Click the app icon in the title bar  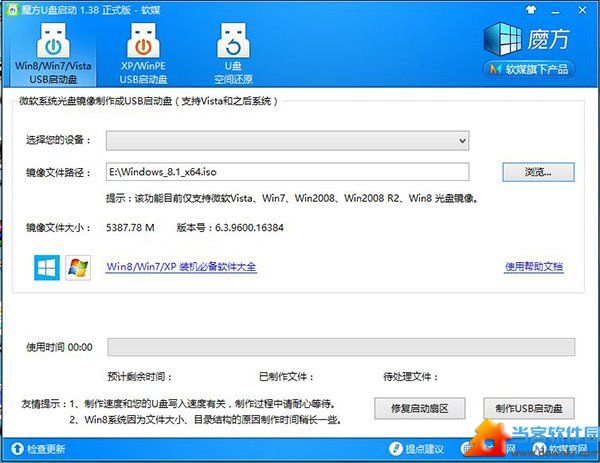click(12, 10)
